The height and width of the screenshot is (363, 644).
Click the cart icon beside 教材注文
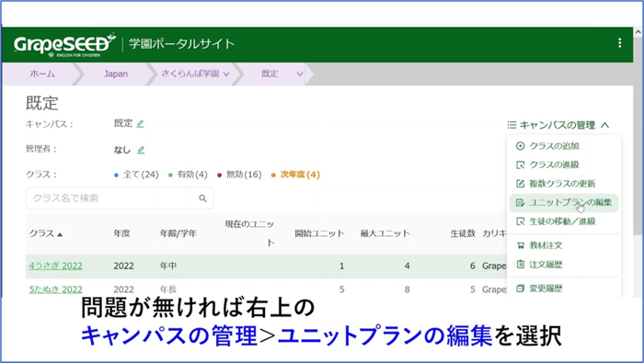click(520, 245)
